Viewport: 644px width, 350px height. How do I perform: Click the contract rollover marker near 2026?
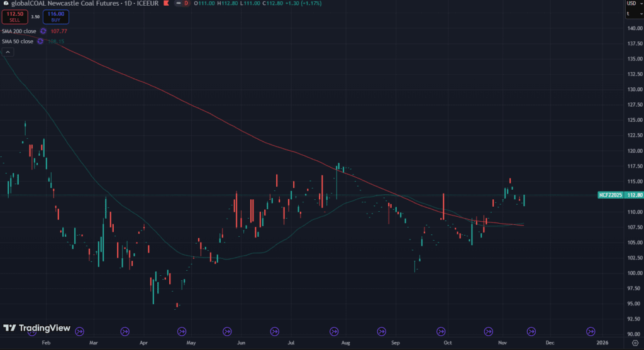coord(591,331)
